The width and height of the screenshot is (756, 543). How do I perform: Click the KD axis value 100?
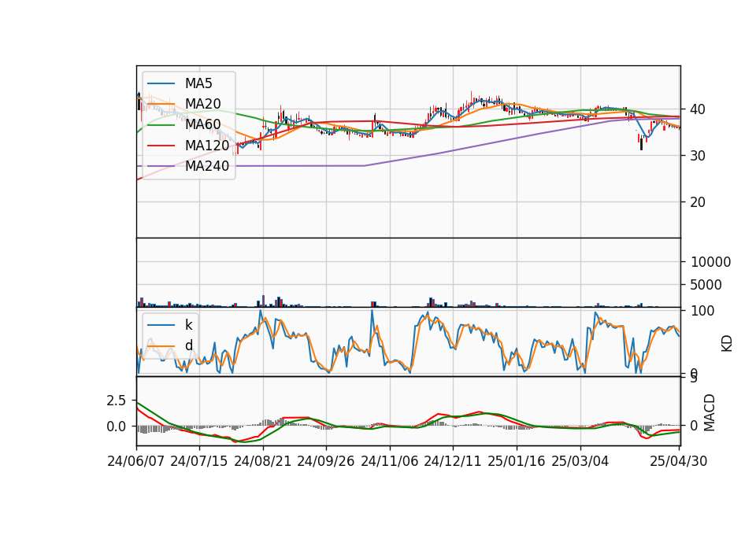(702, 311)
